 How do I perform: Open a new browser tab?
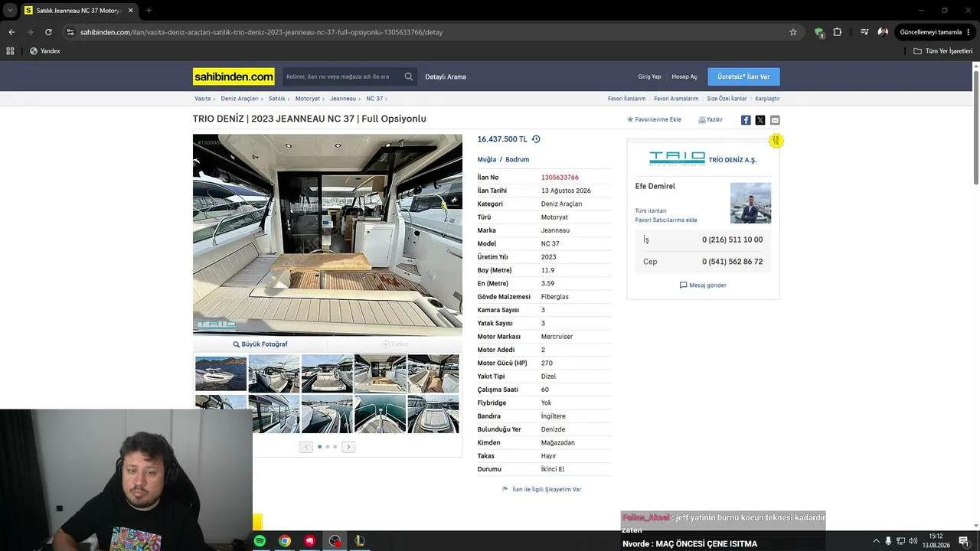[x=149, y=11]
